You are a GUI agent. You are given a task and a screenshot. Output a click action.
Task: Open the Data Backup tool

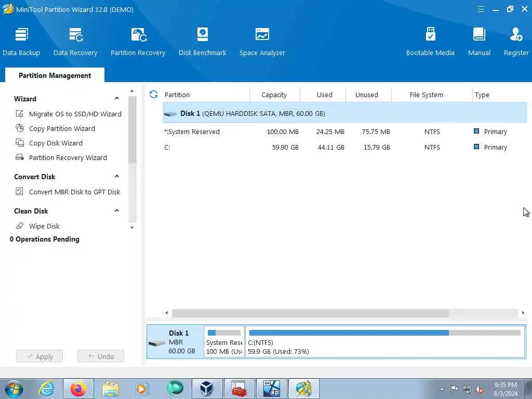point(21,42)
